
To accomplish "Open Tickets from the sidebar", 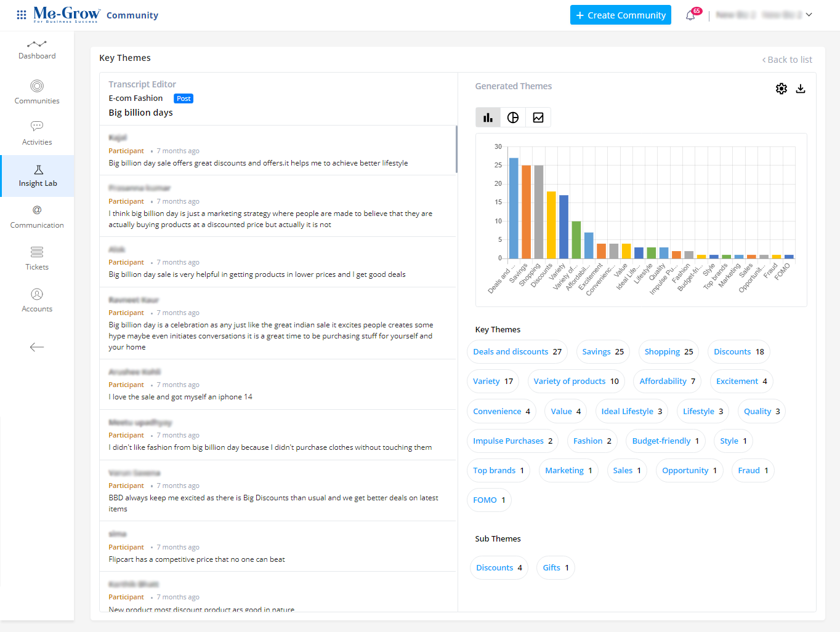I will click(x=36, y=258).
